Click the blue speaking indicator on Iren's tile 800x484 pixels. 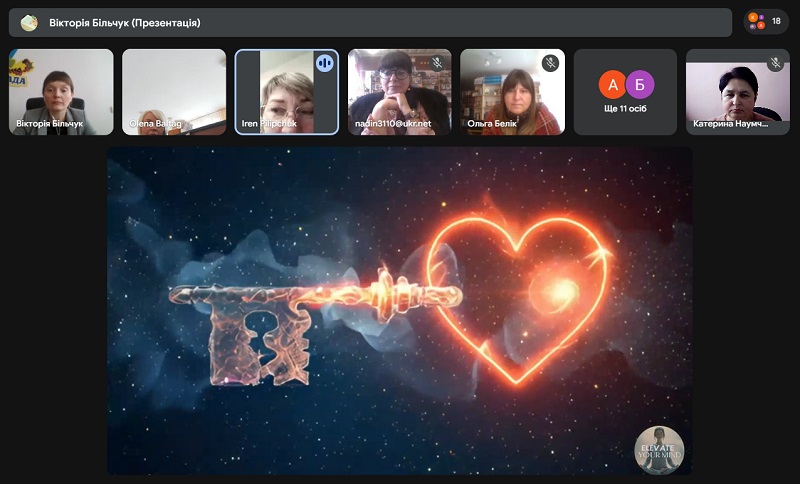tap(324, 62)
